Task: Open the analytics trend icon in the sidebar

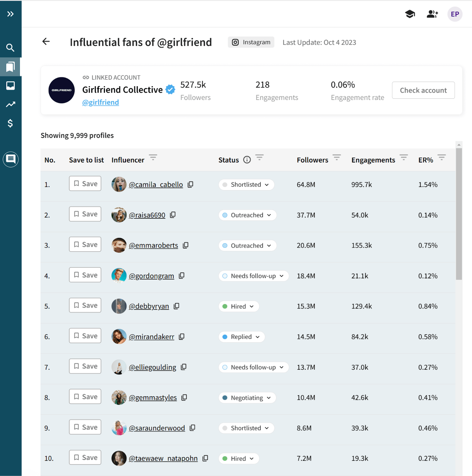Action: click(10, 104)
